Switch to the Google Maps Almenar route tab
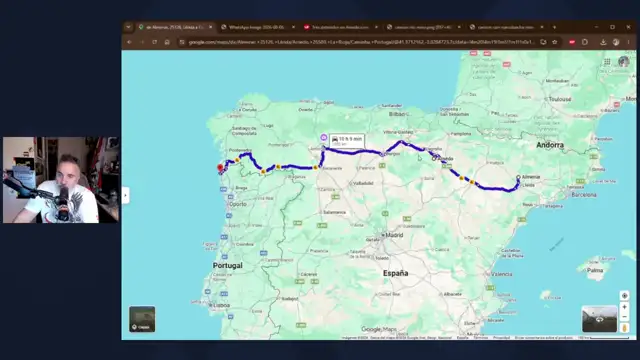Viewport: 640px width, 360px height. pos(175,27)
